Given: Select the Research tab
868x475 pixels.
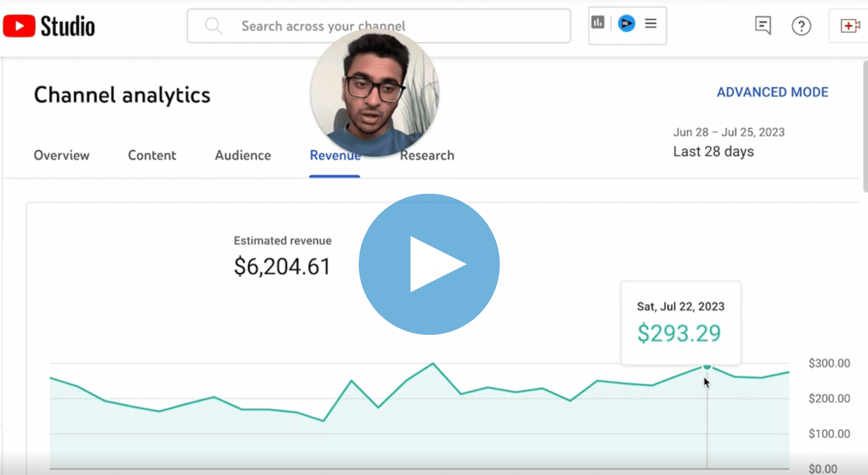Looking at the screenshot, I should point(427,156).
